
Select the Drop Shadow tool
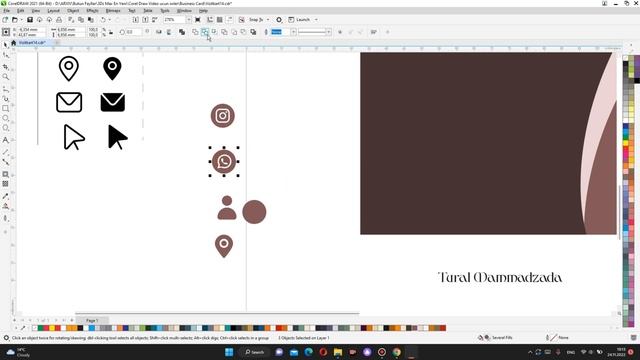[6, 174]
